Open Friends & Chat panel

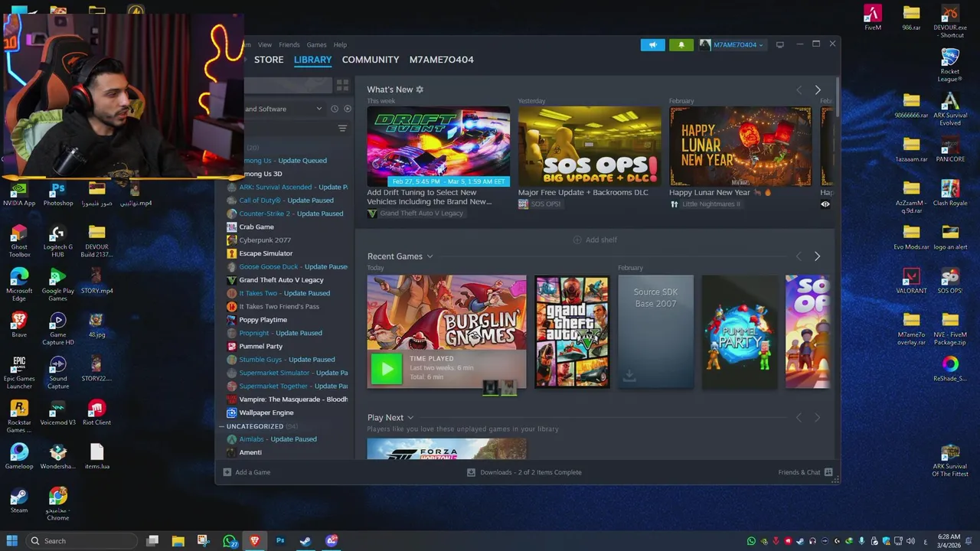pos(805,472)
